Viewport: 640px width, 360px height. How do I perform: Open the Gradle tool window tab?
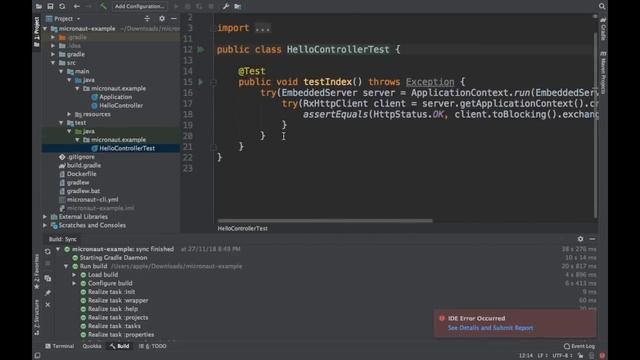click(603, 28)
